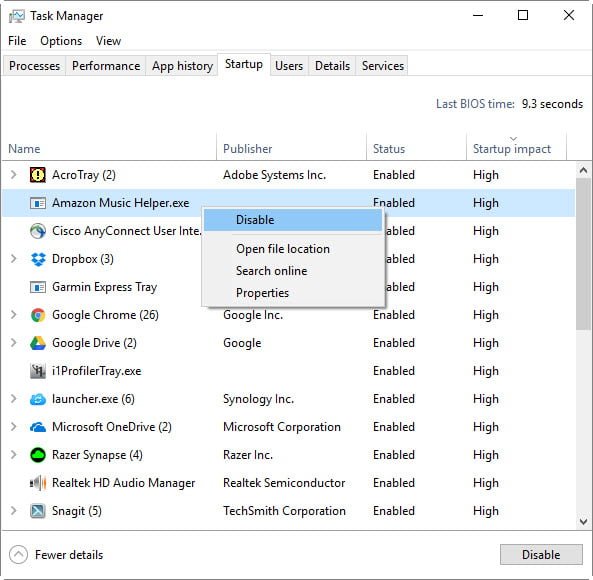Switch to the Users tab

(x=289, y=66)
